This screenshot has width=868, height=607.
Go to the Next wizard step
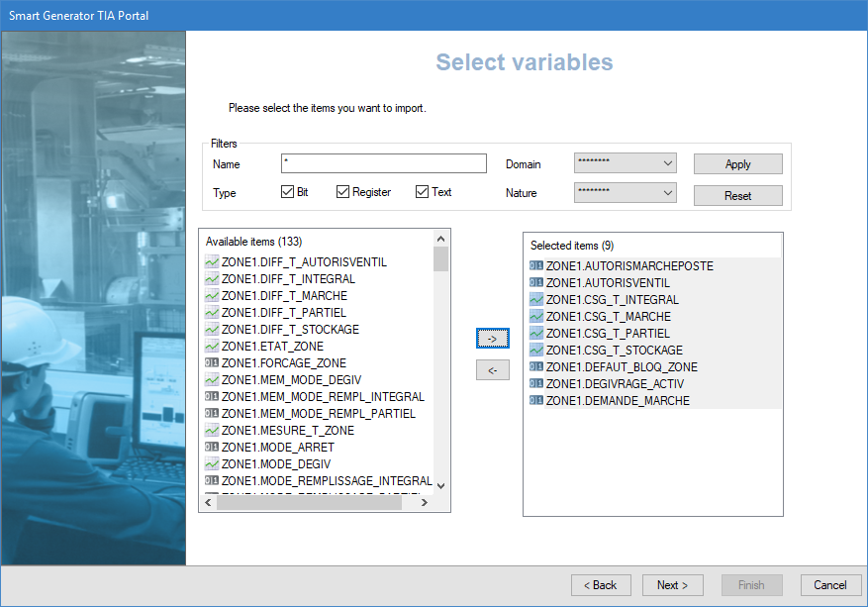pyautogui.click(x=672, y=585)
